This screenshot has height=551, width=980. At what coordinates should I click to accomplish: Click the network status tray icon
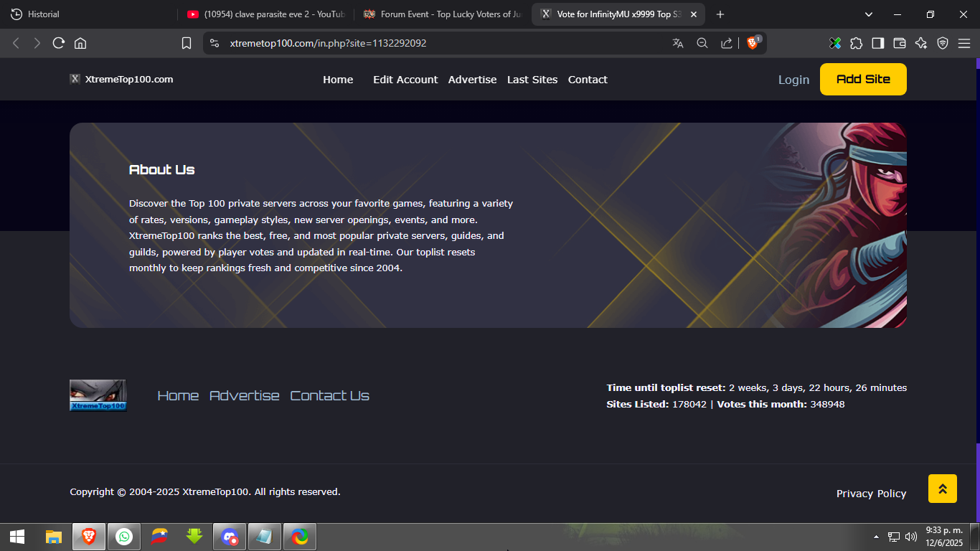[x=894, y=537]
